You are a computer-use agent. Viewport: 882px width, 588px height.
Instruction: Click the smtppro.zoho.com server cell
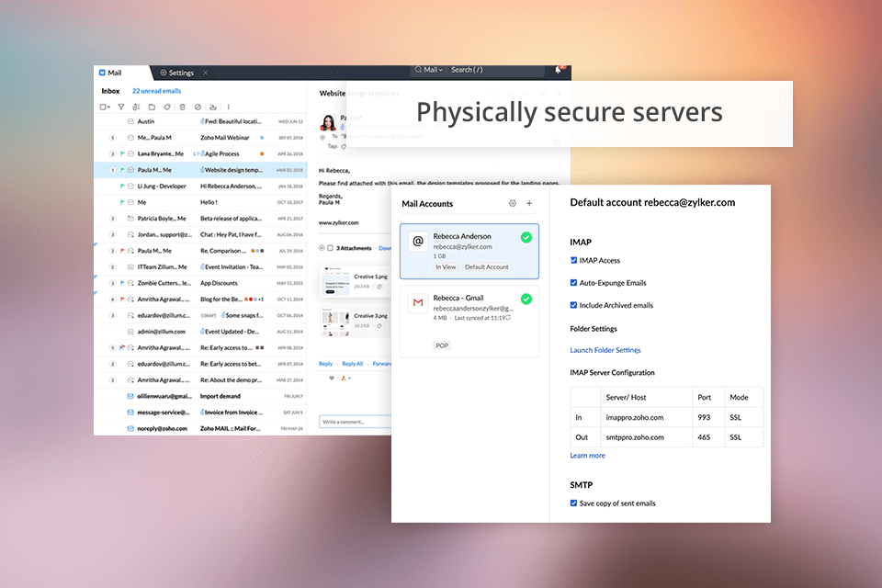[x=646, y=437]
